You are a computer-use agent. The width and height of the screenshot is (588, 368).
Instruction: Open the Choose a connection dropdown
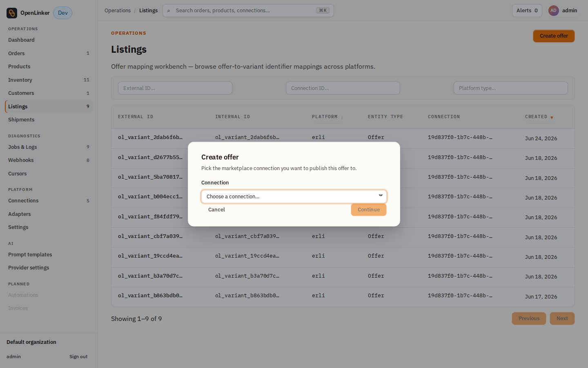coord(294,197)
